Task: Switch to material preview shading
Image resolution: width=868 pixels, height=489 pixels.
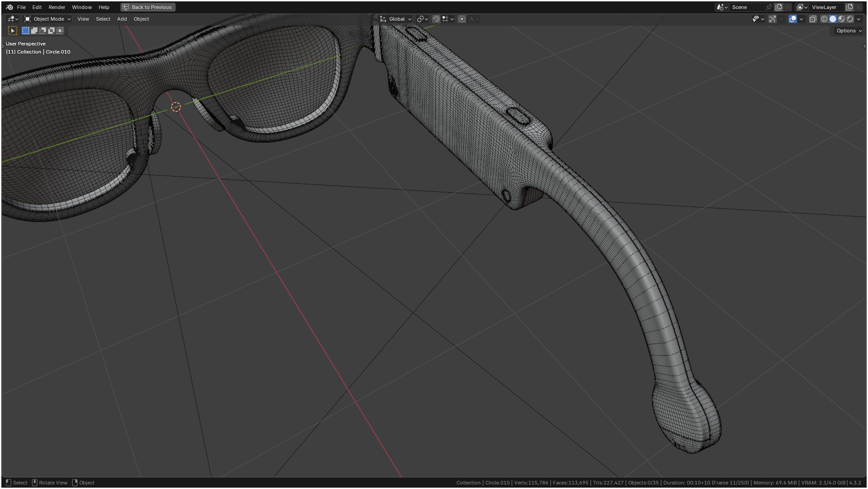Action: 841,19
